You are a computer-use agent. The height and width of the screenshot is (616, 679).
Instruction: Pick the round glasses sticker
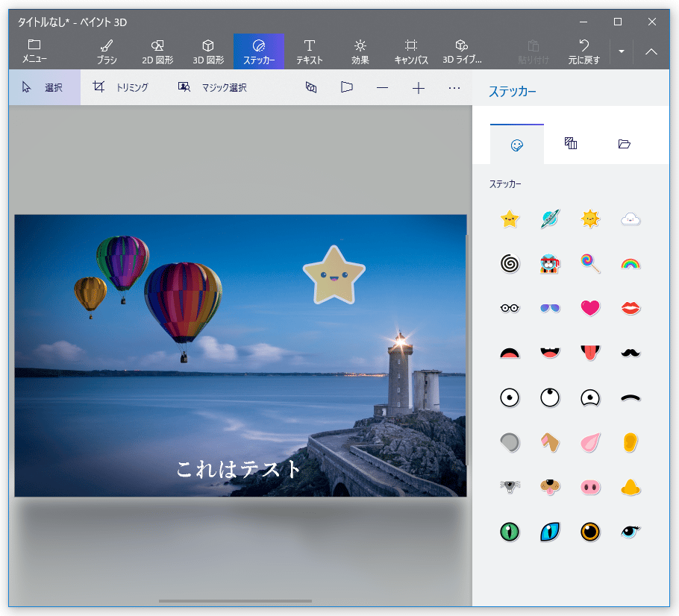point(510,308)
